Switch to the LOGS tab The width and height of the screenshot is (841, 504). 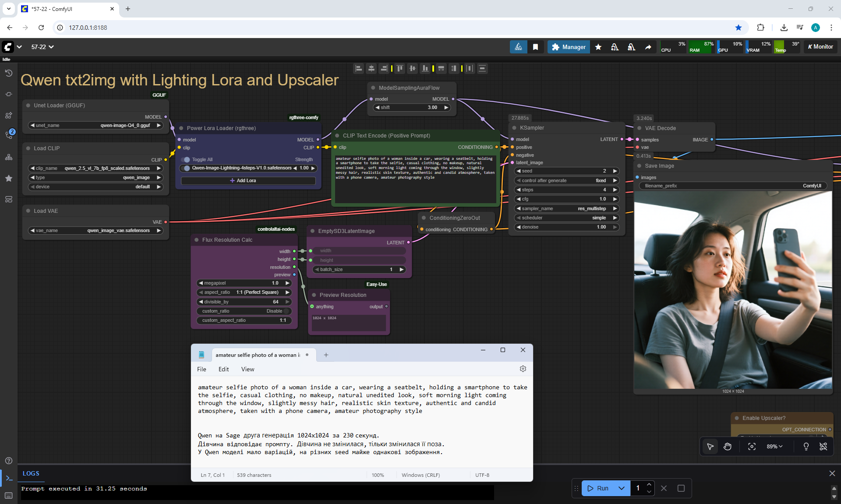31,473
